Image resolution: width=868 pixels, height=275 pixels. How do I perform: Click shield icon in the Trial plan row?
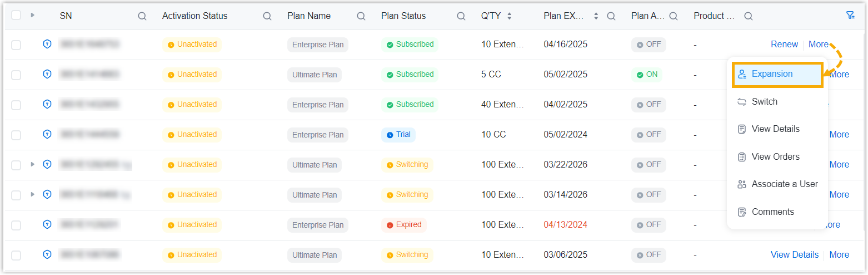[x=47, y=135]
